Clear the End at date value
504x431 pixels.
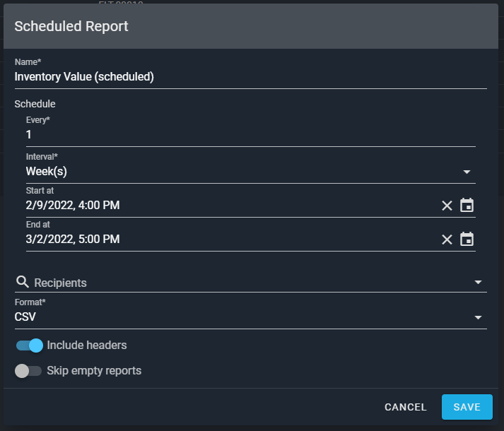447,240
